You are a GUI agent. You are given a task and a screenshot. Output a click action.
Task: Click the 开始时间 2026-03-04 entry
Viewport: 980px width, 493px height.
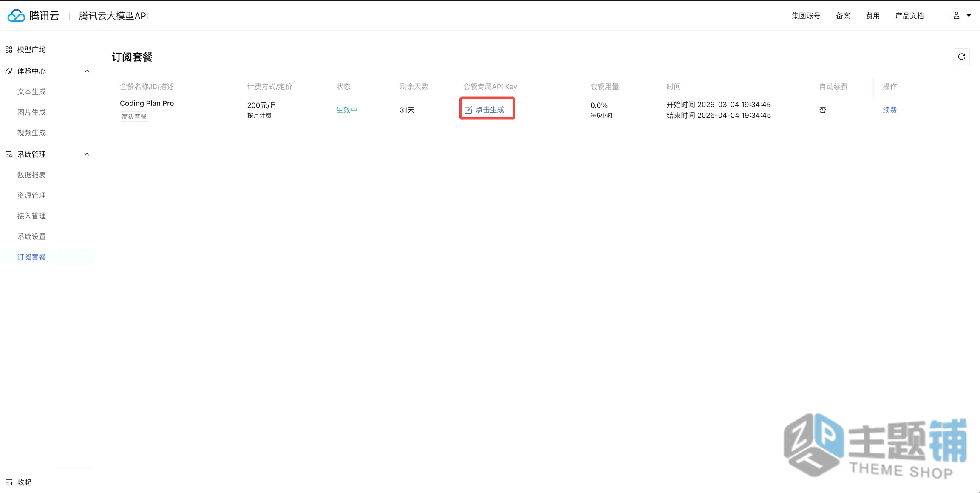pos(718,105)
